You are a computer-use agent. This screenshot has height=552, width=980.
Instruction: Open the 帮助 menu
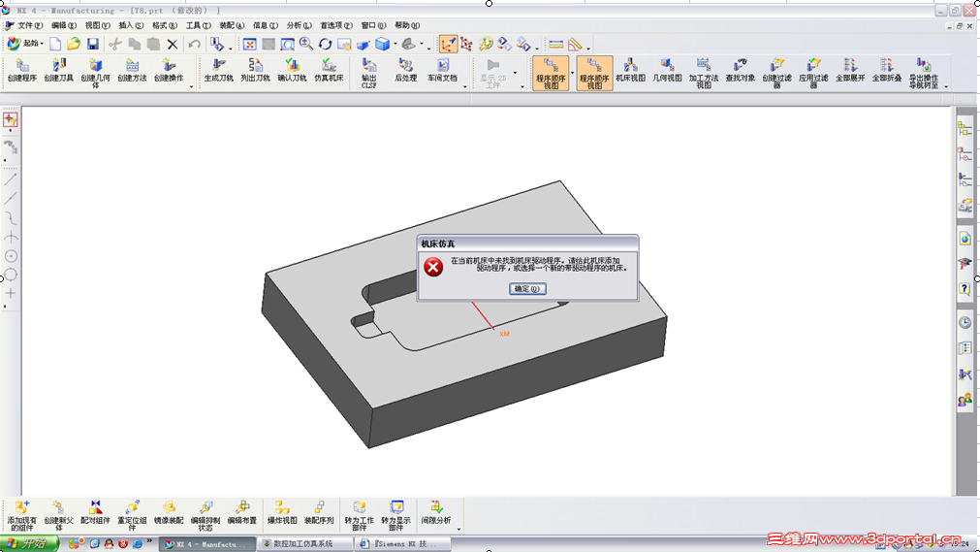tap(407, 25)
